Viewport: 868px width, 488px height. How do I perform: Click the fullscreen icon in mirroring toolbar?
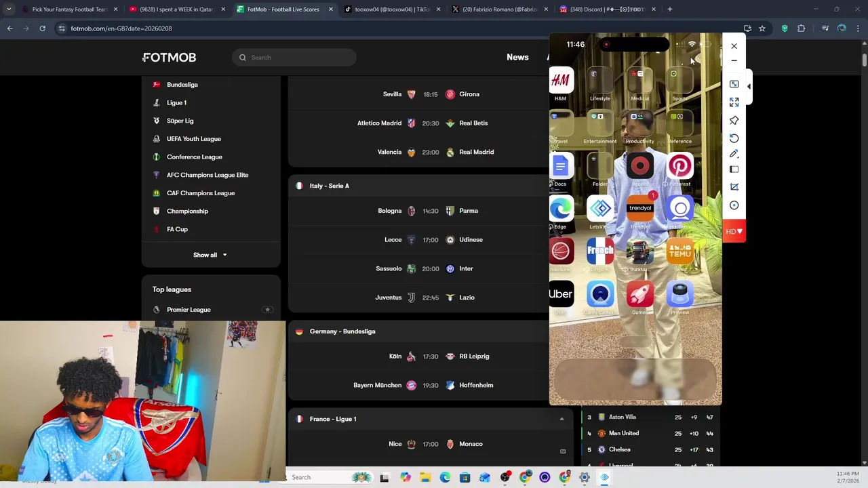click(734, 102)
